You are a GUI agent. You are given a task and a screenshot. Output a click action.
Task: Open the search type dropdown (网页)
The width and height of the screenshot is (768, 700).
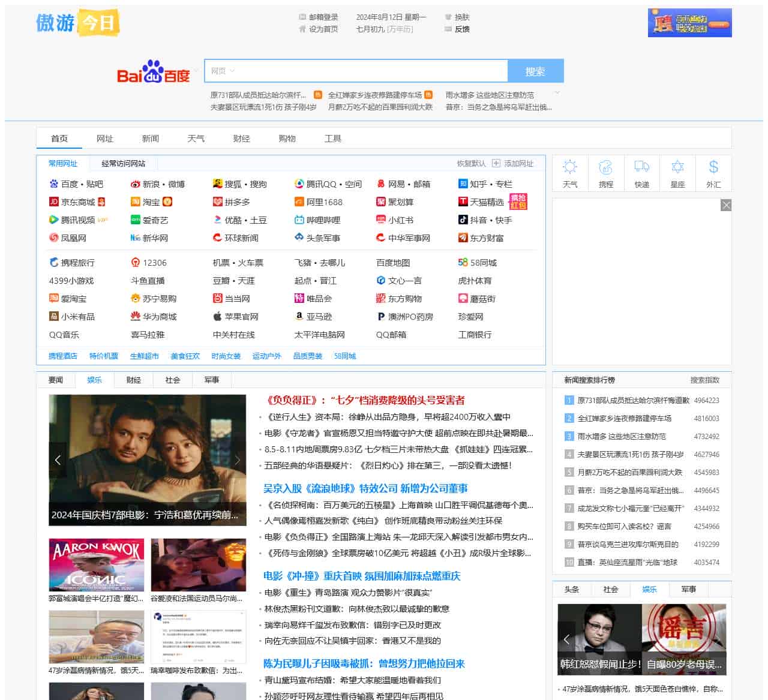(x=223, y=71)
